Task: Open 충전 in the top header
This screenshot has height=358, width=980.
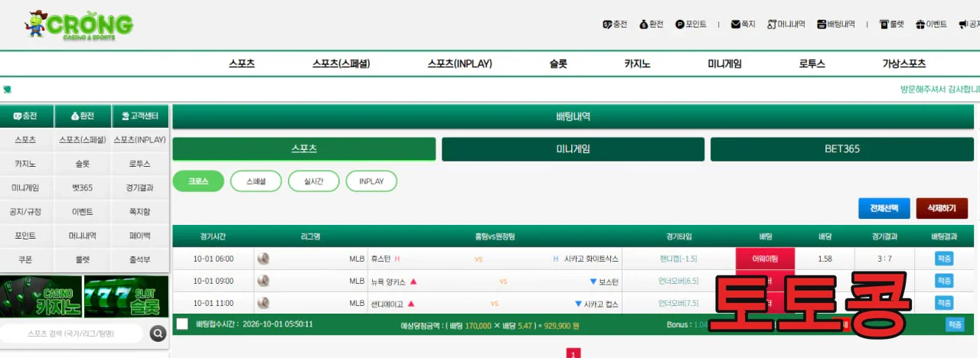Action: point(615,24)
